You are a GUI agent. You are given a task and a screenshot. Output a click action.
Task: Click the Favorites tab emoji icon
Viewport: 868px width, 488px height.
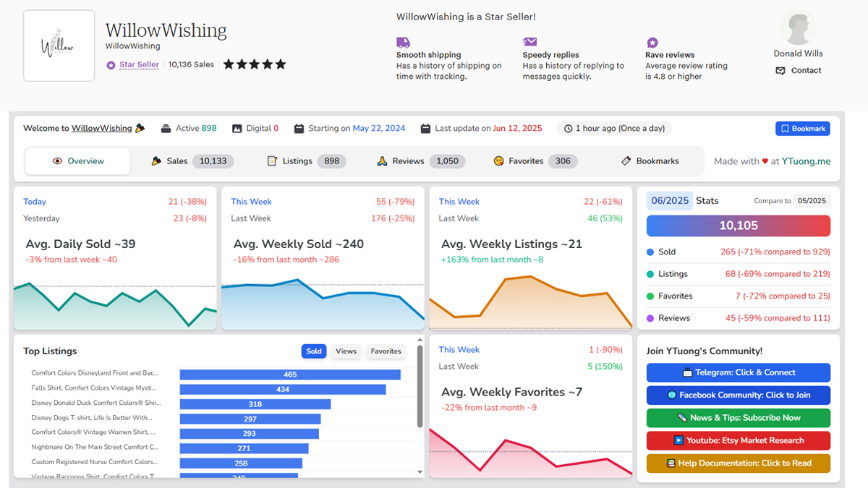[x=498, y=161]
